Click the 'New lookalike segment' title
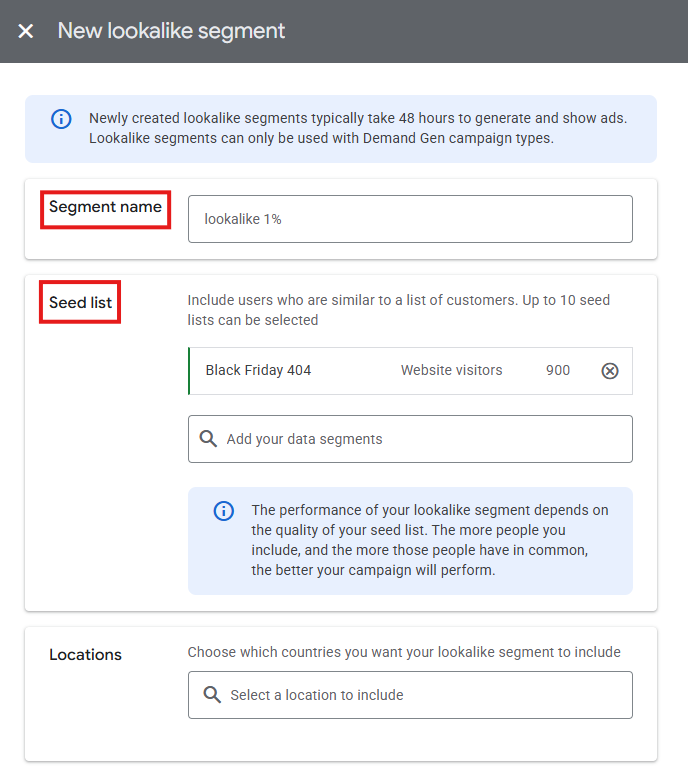This screenshot has width=688, height=774. (x=171, y=31)
